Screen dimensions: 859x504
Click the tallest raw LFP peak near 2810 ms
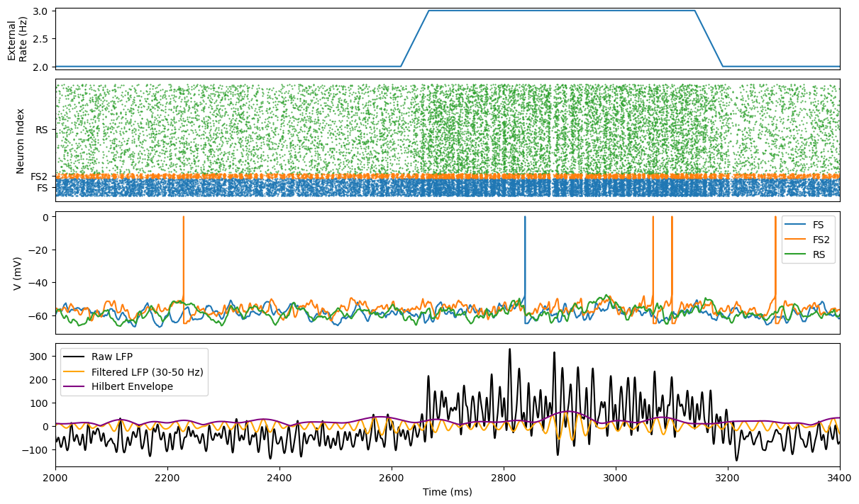pyautogui.click(x=509, y=349)
